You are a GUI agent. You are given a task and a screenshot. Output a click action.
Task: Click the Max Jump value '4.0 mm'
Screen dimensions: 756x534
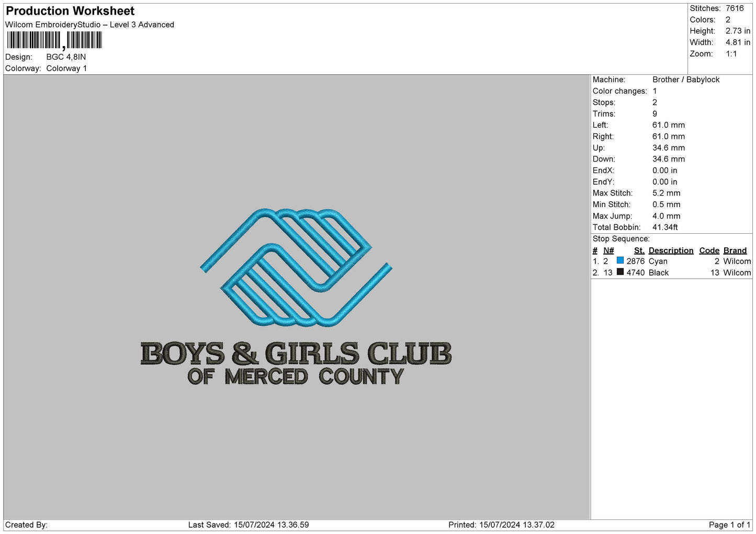pos(667,216)
